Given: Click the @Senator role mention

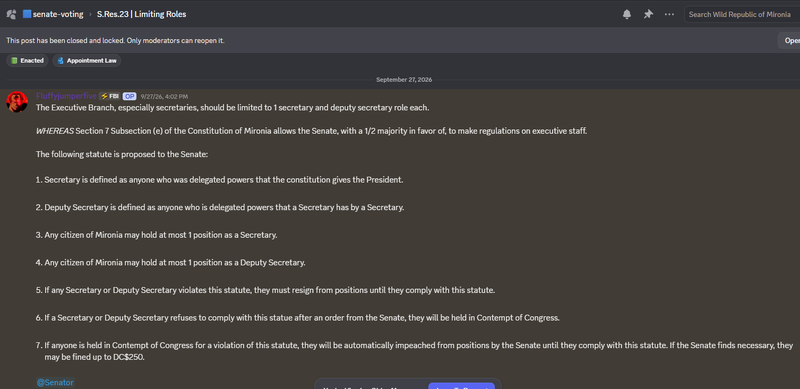Looking at the screenshot, I should [x=55, y=382].
